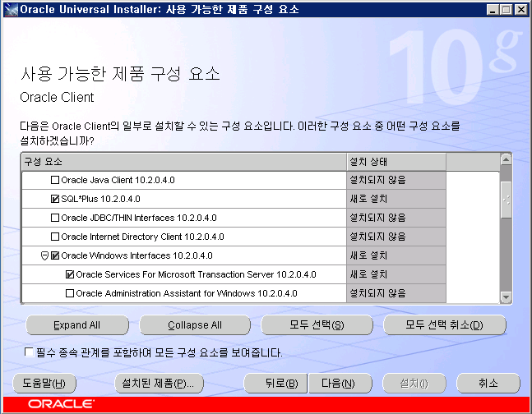The height and width of the screenshot is (414, 532).
Task: Cancel installation with the 취소 button
Action: tap(488, 384)
